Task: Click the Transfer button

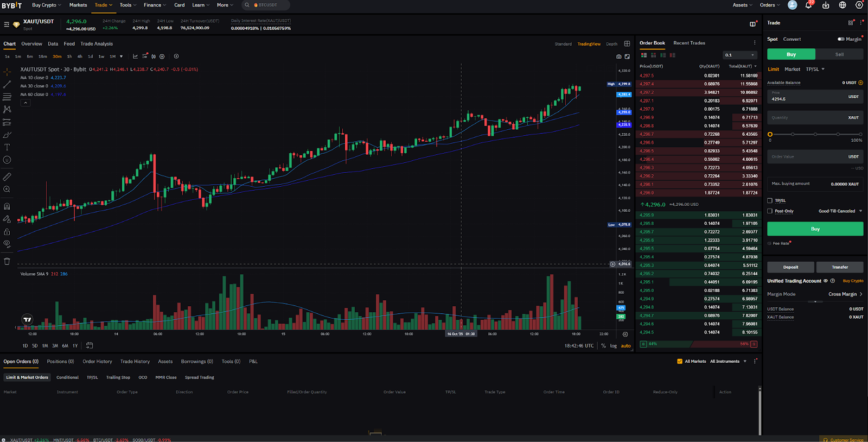Action: [x=840, y=267]
